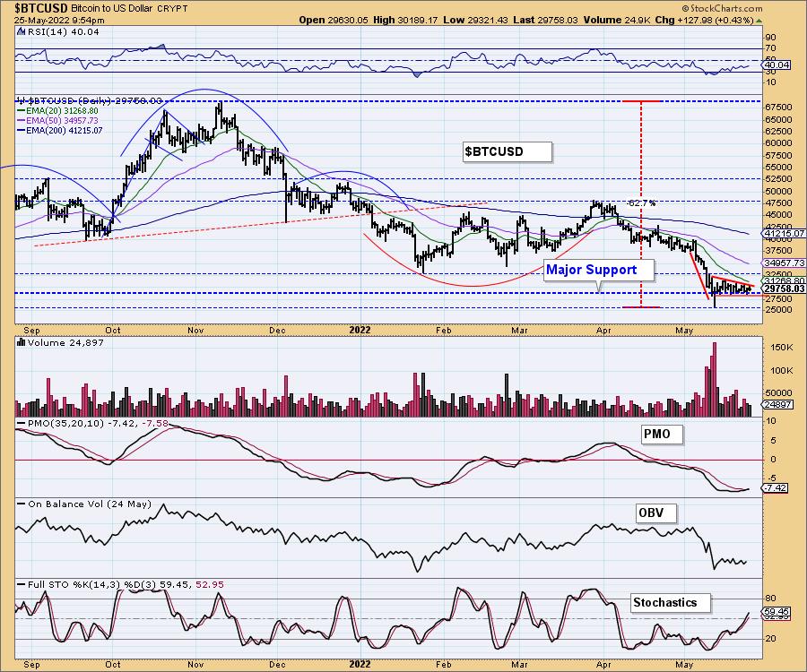Viewport: 807px width, 672px height.
Task: Click the 2022 label below the stochastics panel
Action: pos(360,664)
